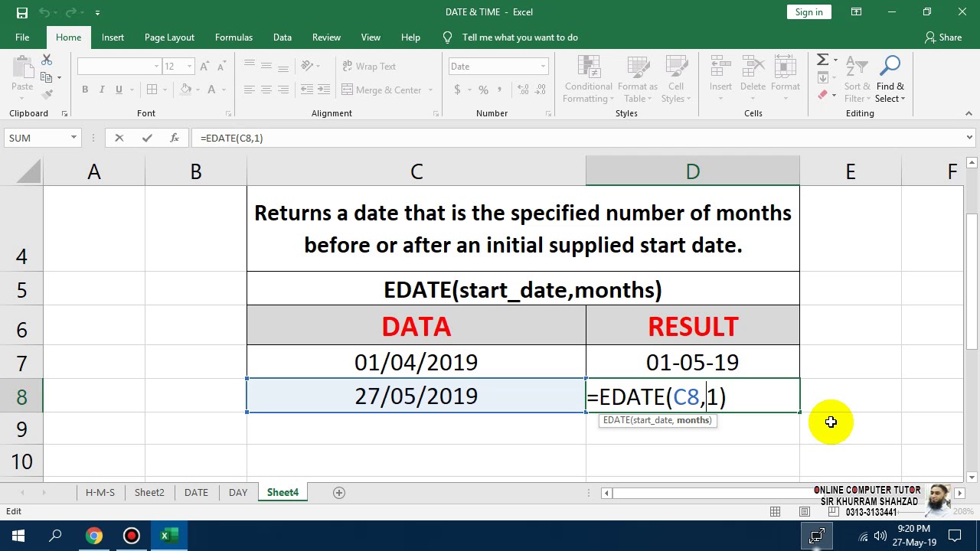Switch to the Formulas ribbon tab
The height and width of the screenshot is (551, 980).
(234, 37)
